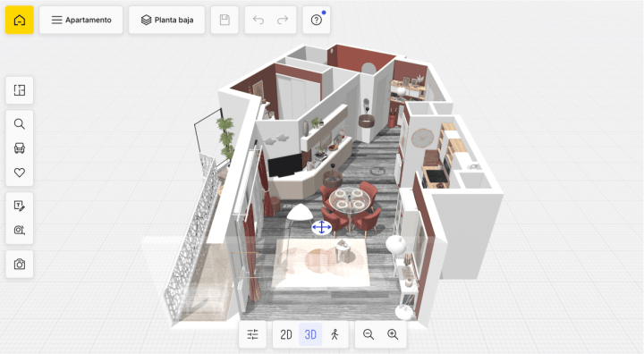Switch to 2D view
Viewport: 644px width, 354px height.
(286, 334)
